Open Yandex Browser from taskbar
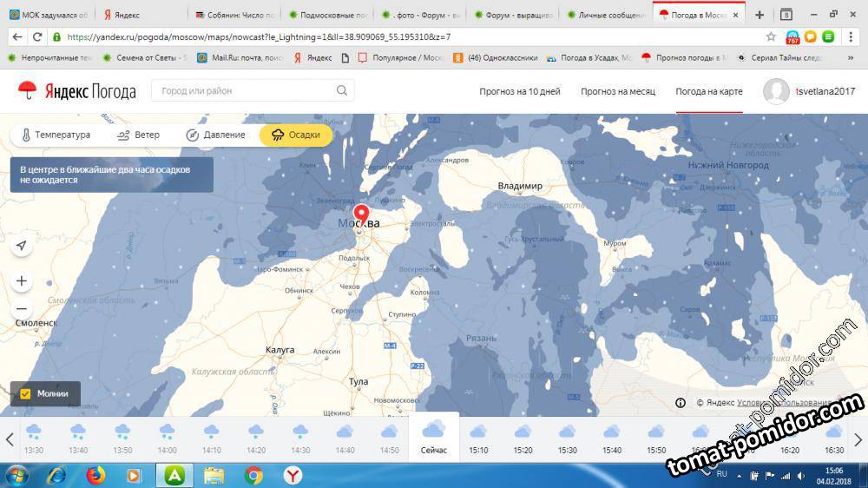 pyautogui.click(x=293, y=476)
